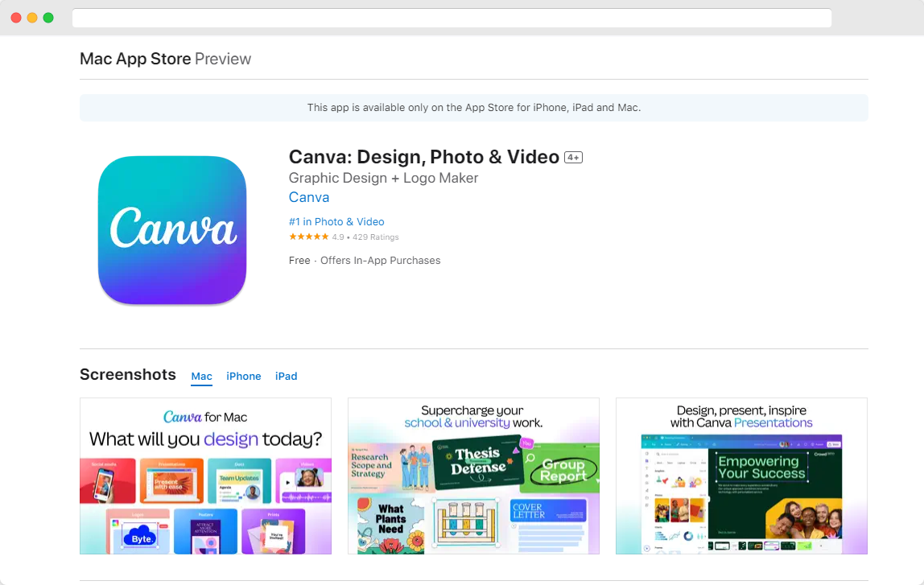
Task: Click the five-star rating icons
Action: click(x=308, y=237)
